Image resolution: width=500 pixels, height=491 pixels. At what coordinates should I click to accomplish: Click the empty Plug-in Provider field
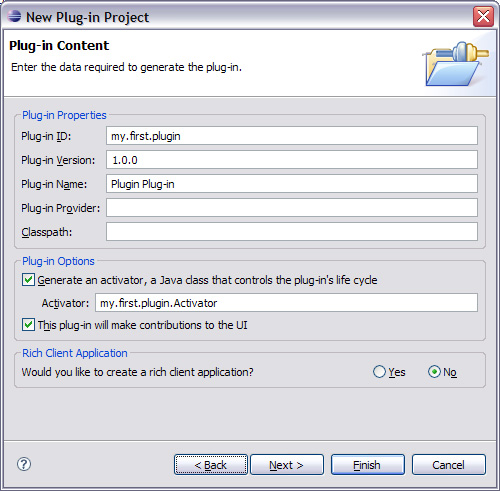pos(292,208)
